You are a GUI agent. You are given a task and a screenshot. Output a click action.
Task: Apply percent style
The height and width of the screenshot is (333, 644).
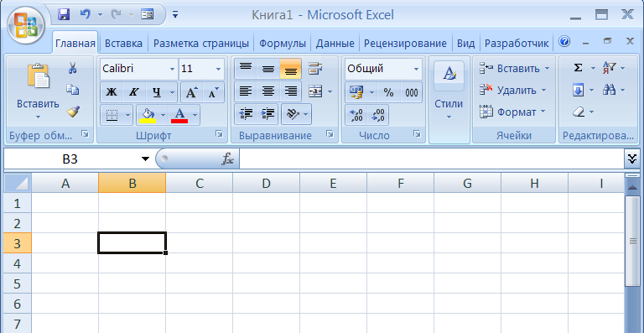[x=388, y=92]
